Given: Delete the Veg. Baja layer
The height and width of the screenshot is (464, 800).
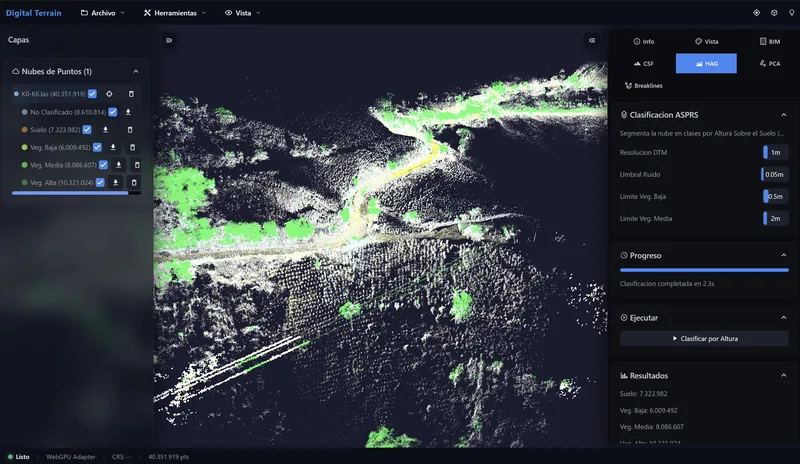Looking at the screenshot, I should 133,147.
